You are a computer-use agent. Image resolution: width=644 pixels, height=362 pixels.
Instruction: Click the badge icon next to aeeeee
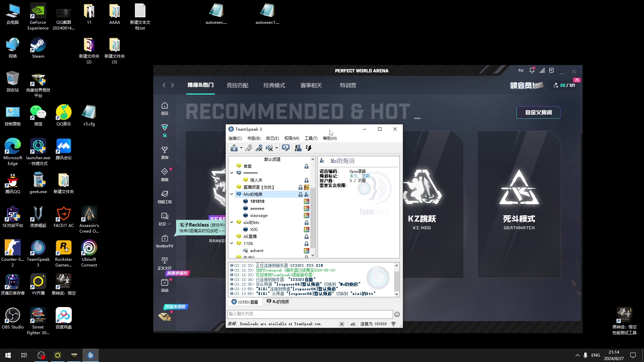click(306, 208)
